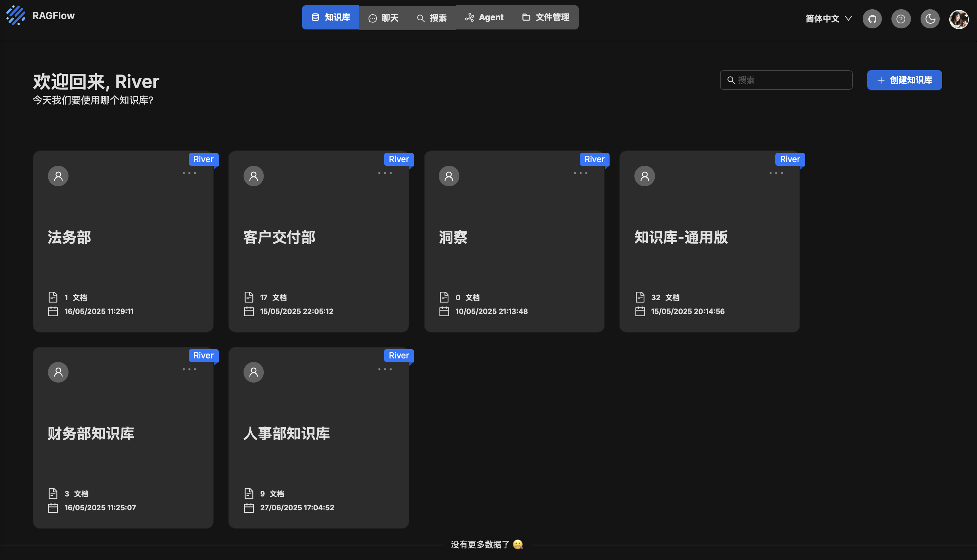Click the River badge on 人事部知识库 card
The height and width of the screenshot is (560, 977).
point(398,355)
